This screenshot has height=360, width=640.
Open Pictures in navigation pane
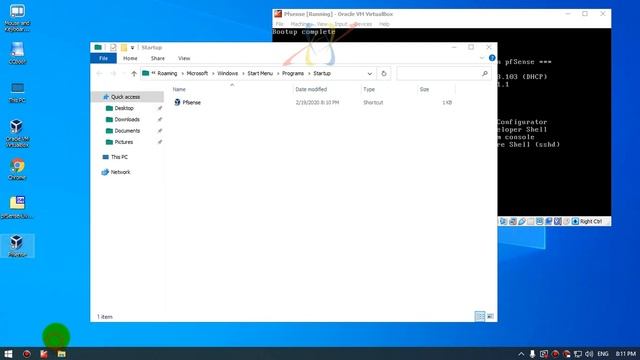coord(124,142)
